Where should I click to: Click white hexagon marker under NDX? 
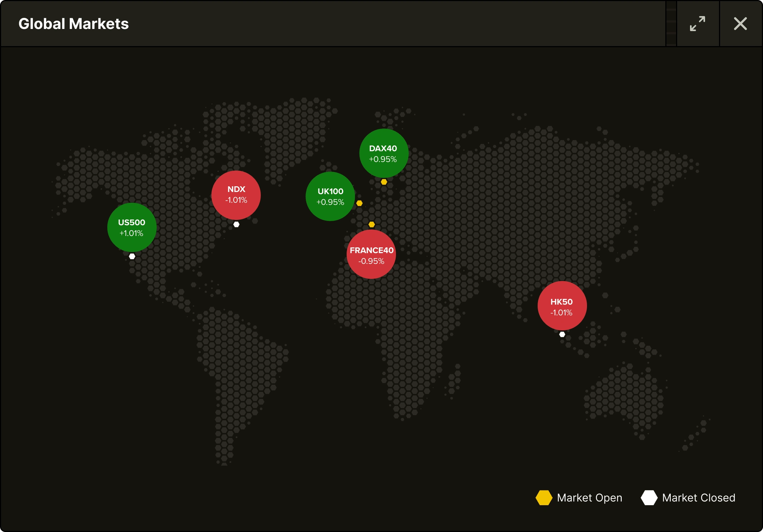pos(236,225)
